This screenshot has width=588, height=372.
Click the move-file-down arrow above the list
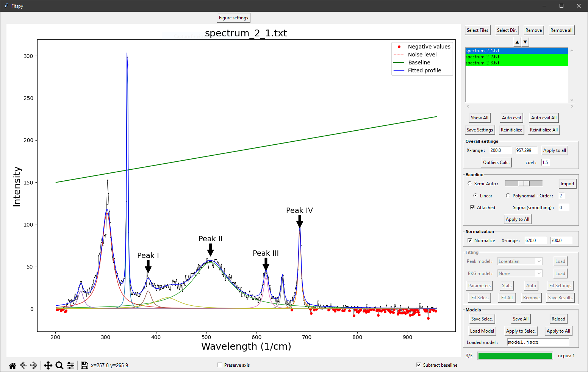click(x=525, y=42)
